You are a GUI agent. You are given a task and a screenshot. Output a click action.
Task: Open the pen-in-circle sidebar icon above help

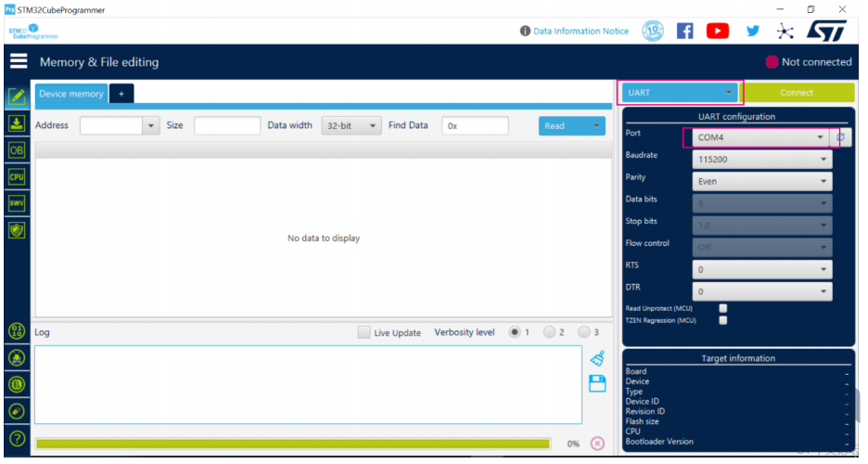pos(18,411)
